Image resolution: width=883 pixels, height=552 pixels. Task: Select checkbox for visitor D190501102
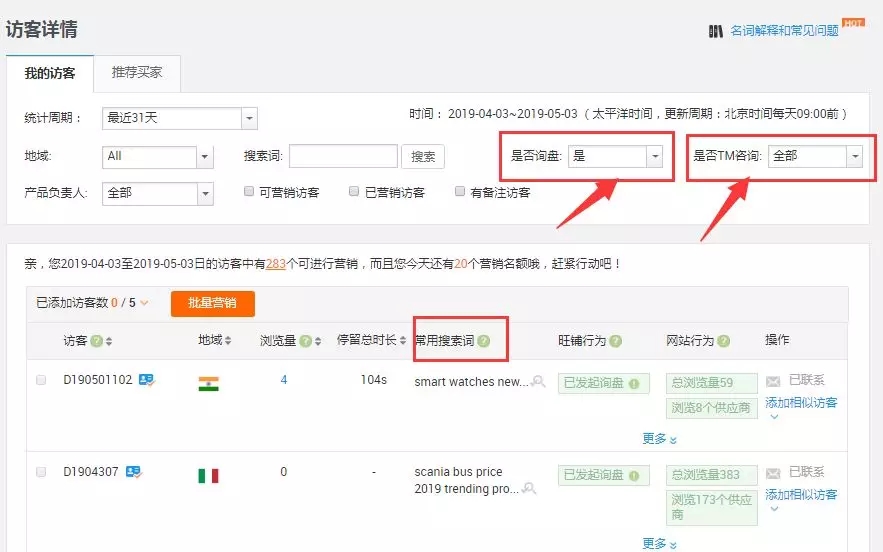click(41, 380)
